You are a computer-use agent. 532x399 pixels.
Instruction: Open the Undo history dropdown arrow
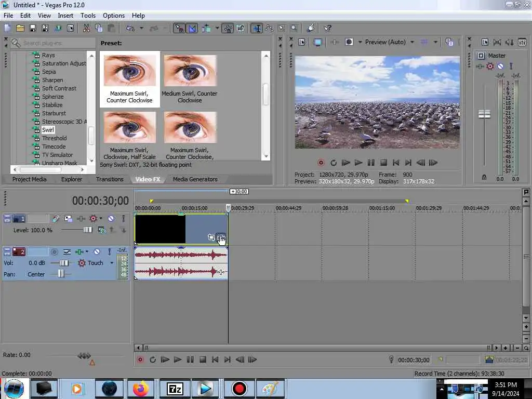click(141, 29)
